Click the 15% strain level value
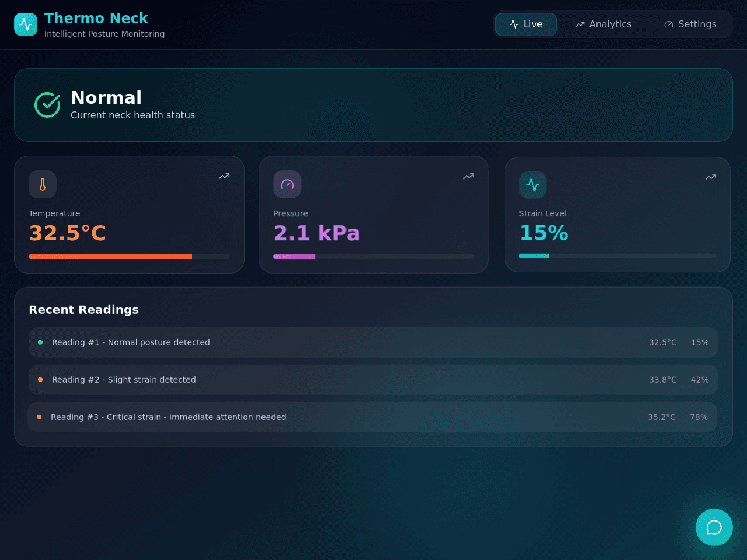Screen dimensions: 747x560 pyautogui.click(x=543, y=233)
